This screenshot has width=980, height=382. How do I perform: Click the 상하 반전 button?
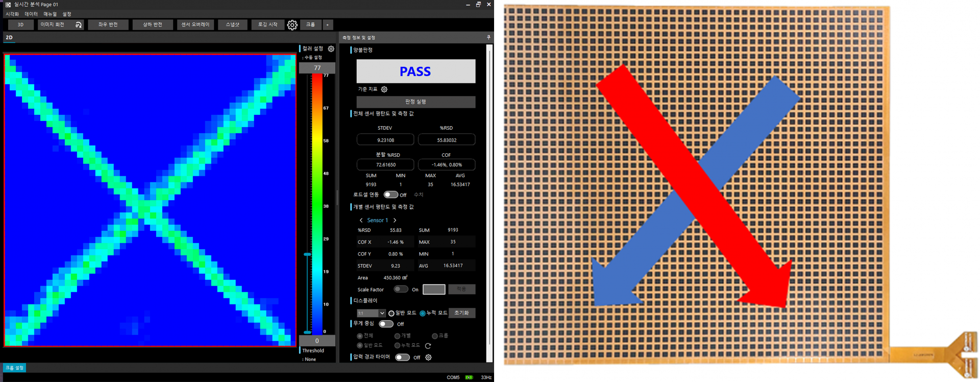pyautogui.click(x=153, y=25)
